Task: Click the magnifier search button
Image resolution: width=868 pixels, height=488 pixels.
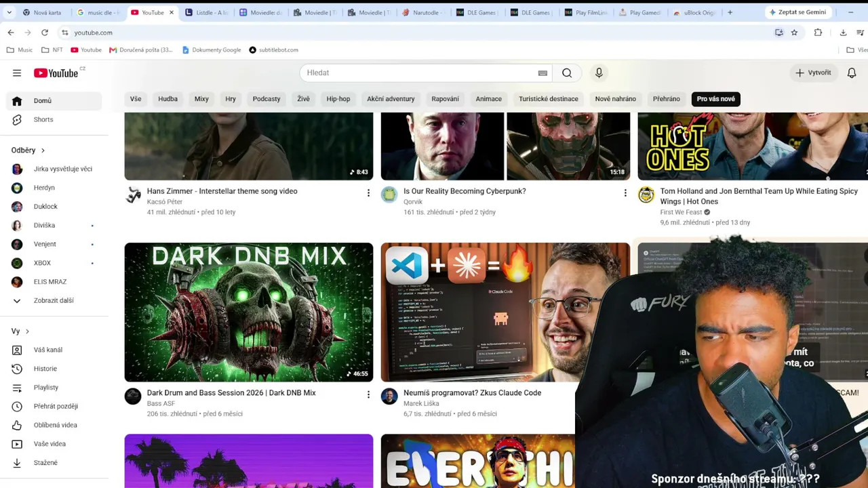Action: click(567, 73)
